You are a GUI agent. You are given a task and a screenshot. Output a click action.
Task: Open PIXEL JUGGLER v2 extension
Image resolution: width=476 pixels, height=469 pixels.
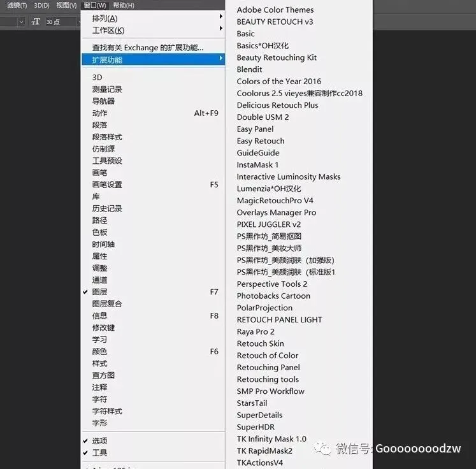[269, 224]
